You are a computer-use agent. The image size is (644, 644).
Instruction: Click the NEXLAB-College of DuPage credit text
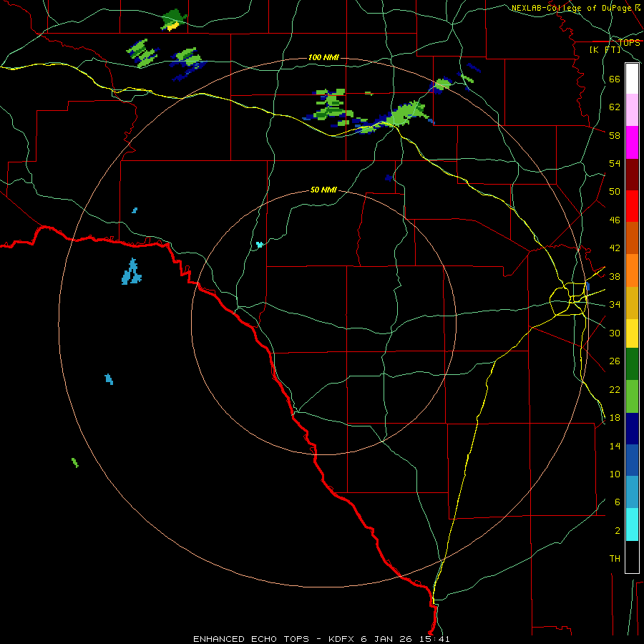click(575, 8)
